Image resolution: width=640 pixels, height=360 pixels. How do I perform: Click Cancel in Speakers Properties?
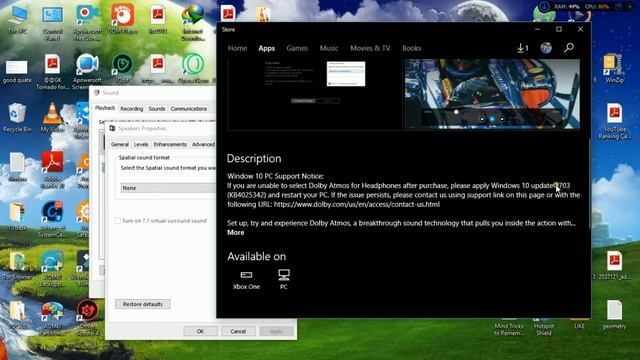point(238,331)
